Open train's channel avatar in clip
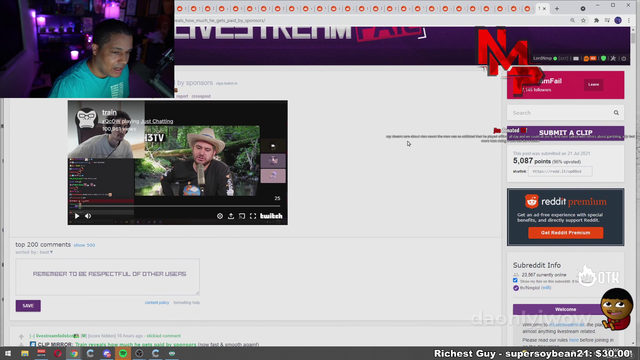Screen dimensions: 640x360 pos(86,118)
